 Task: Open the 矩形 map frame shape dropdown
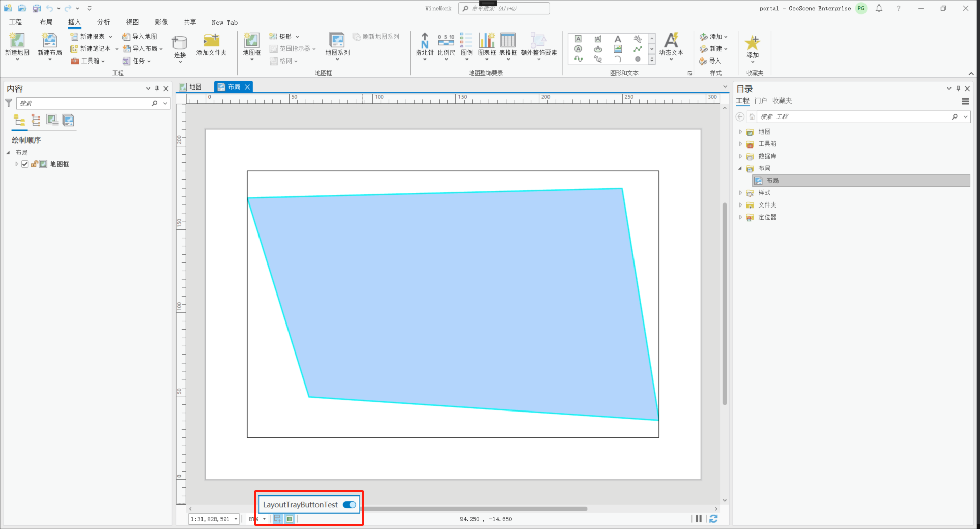click(x=297, y=37)
